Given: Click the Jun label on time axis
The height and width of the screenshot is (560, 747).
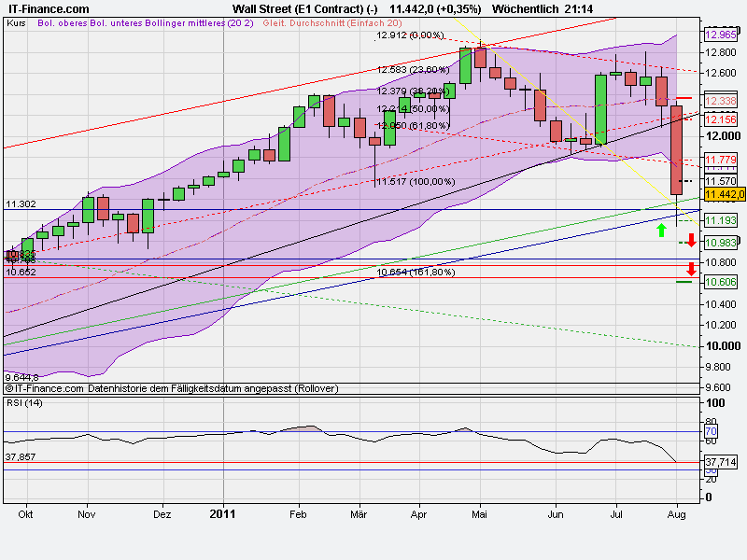Looking at the screenshot, I should [555, 515].
